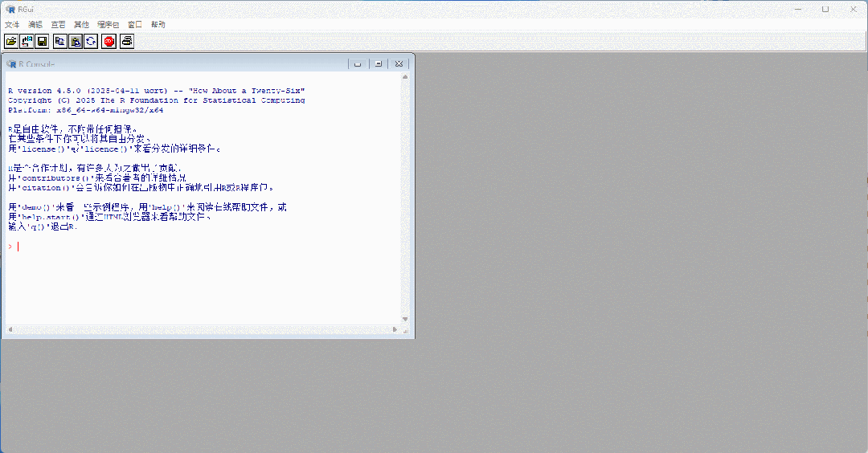Screen dimensions: 868x453
Task: Click the horizontal scrollbar track in R Console
Action: [203, 329]
